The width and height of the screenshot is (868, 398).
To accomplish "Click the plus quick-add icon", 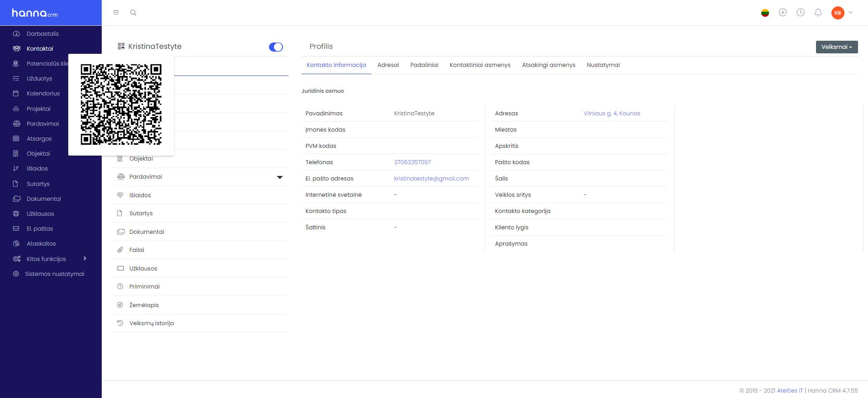I will 783,13.
